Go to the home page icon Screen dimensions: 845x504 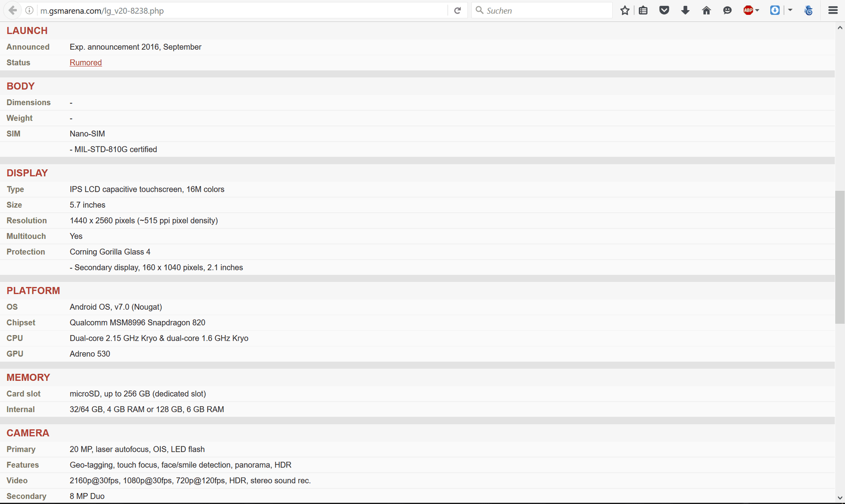[x=706, y=10]
